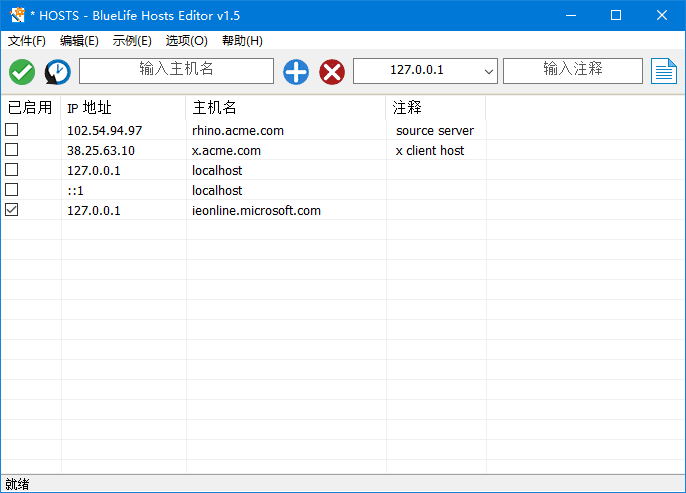Click the blue clock backup icon
686x493 pixels.
click(x=57, y=71)
